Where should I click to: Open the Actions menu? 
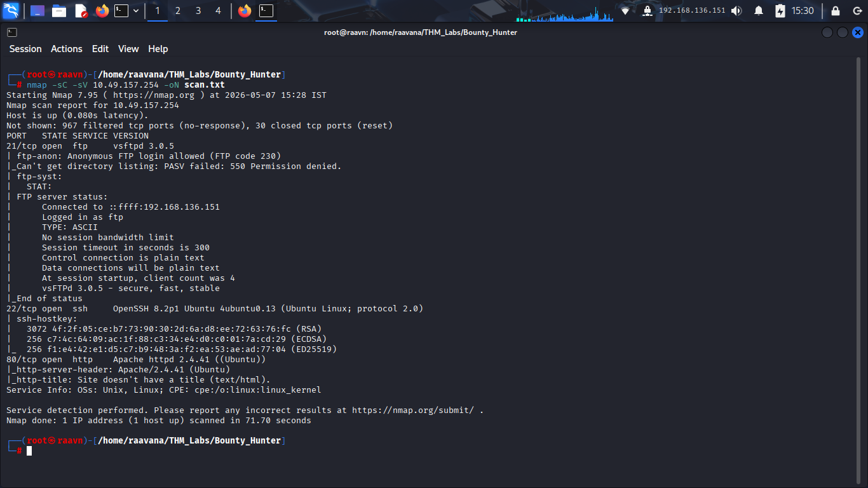point(67,49)
